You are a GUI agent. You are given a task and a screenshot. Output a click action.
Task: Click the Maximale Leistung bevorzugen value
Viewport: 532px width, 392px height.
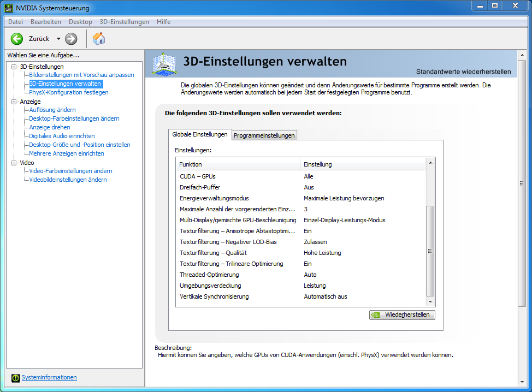point(344,198)
